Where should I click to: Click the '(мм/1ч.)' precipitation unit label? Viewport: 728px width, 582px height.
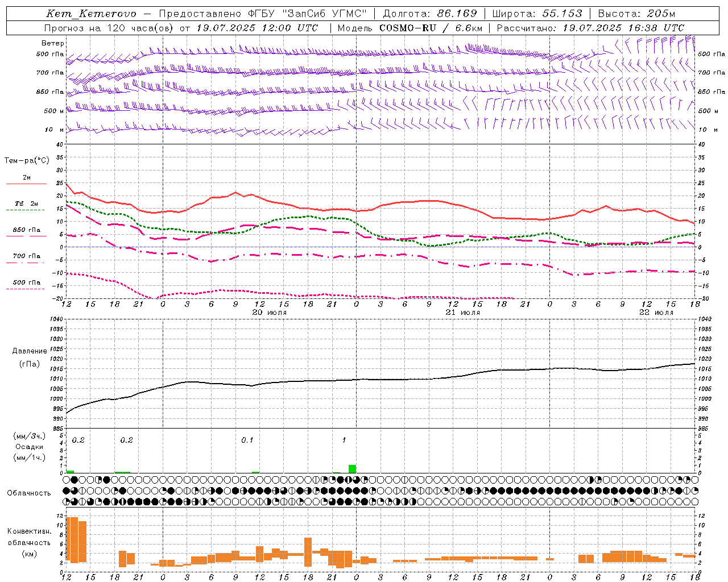pos(29,458)
